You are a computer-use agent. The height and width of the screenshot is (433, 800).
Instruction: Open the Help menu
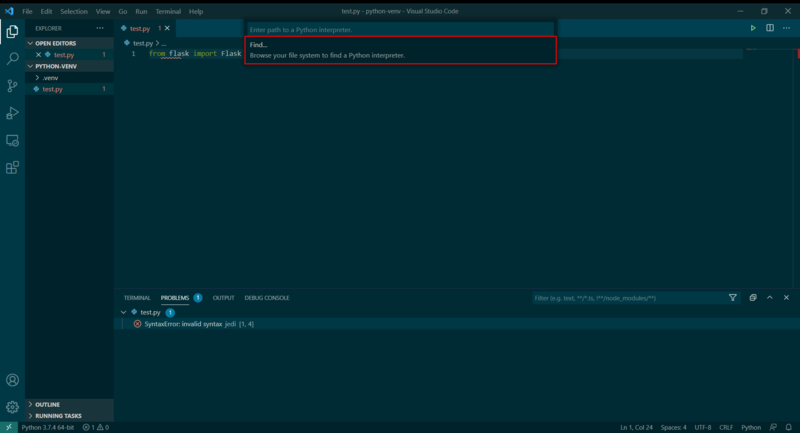[196, 11]
